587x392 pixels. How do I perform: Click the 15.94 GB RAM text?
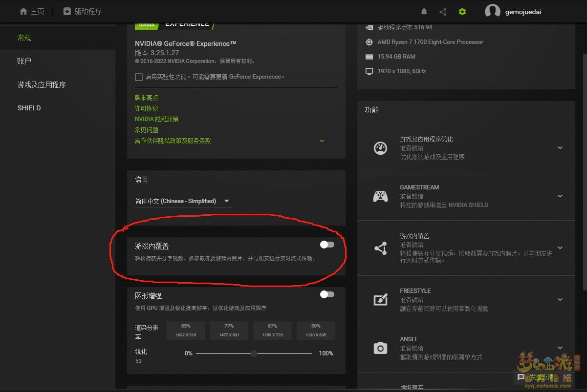(x=396, y=57)
